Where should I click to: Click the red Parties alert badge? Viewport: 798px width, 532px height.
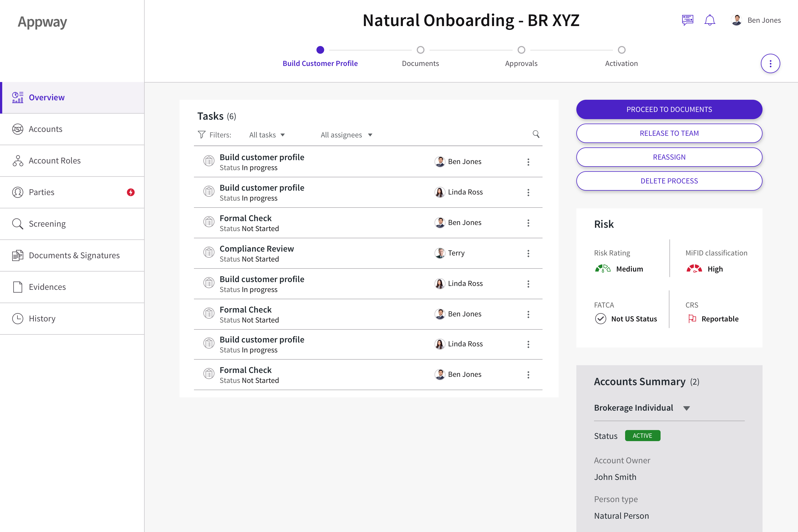tap(131, 192)
